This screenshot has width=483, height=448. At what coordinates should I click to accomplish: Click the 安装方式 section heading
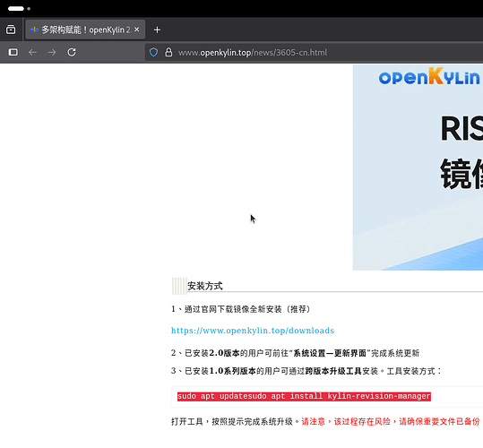tap(205, 286)
